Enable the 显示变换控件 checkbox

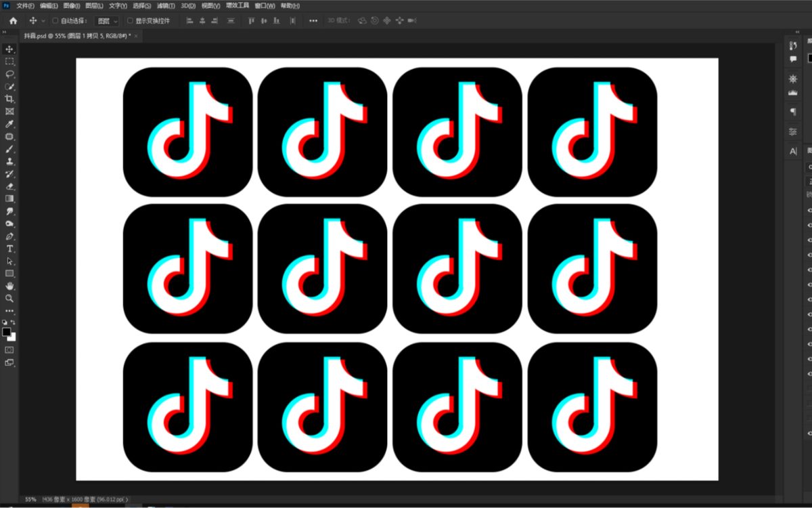click(x=131, y=21)
